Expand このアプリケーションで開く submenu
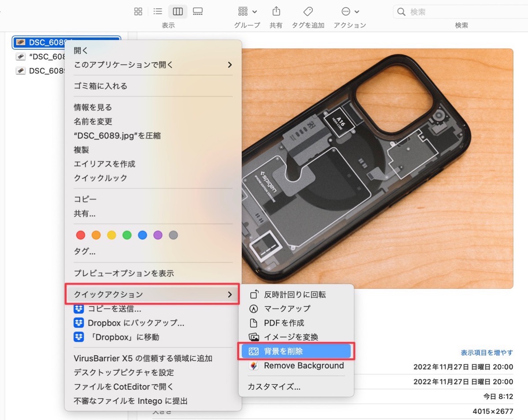 coord(153,65)
